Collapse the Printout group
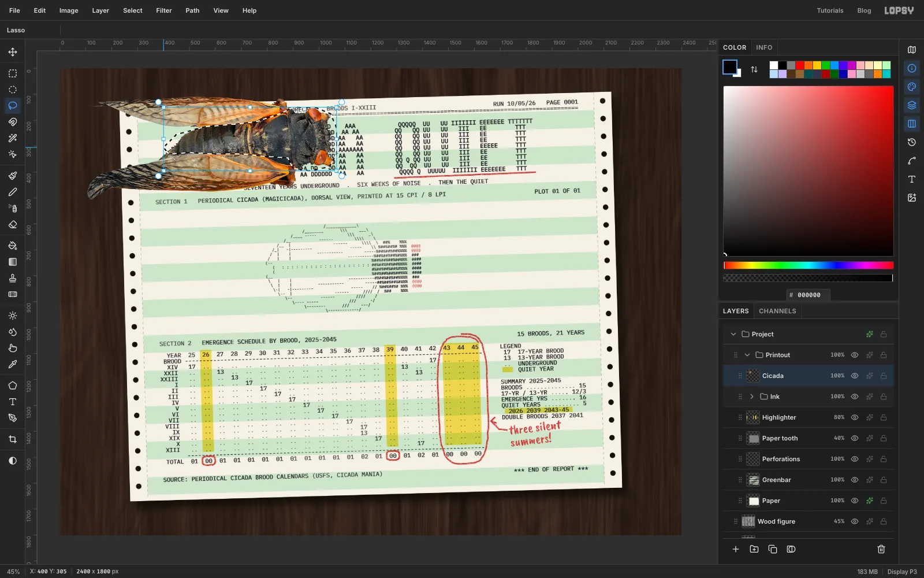 pyautogui.click(x=747, y=355)
